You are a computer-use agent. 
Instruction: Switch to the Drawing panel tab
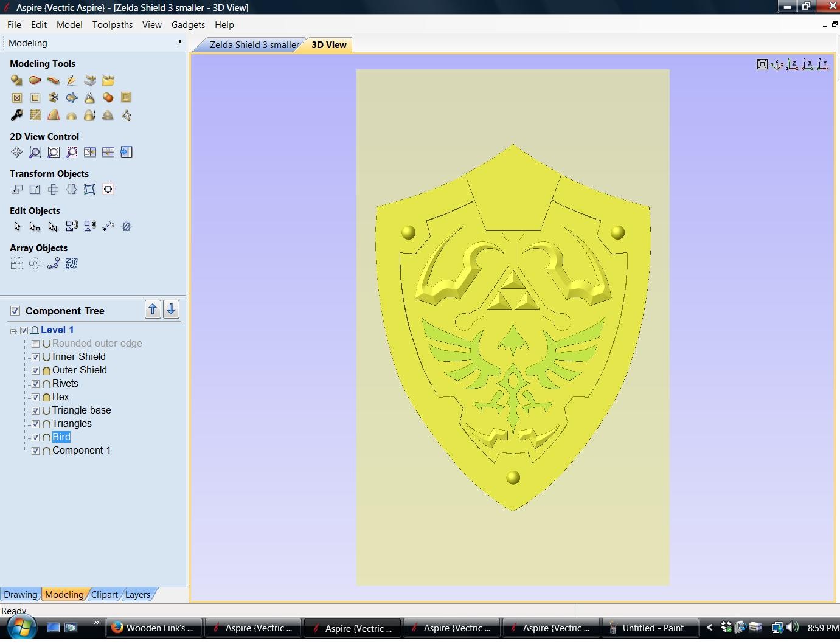click(x=21, y=595)
